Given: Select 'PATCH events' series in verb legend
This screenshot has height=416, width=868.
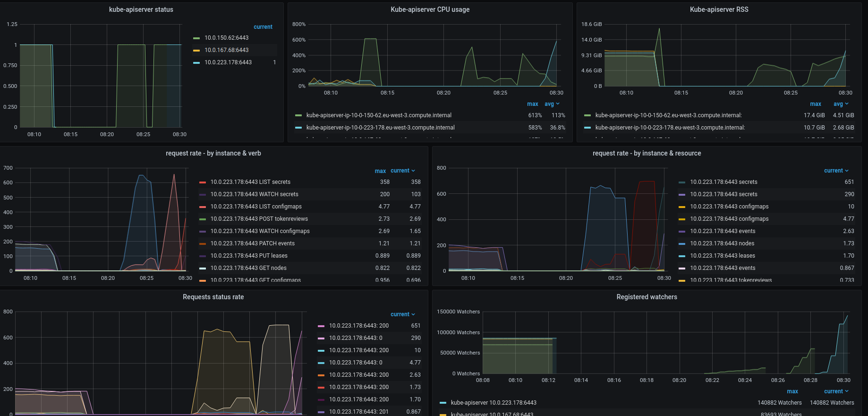Looking at the screenshot, I should (252, 243).
